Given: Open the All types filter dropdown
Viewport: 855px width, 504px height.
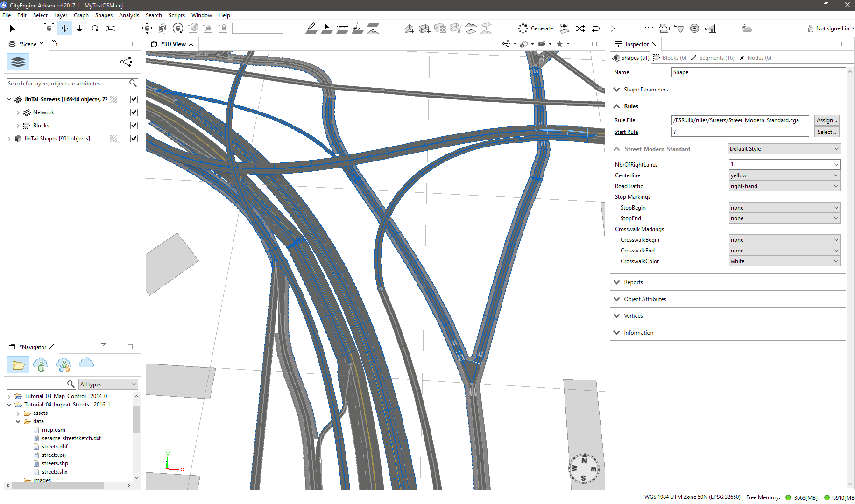Looking at the screenshot, I should [x=108, y=385].
